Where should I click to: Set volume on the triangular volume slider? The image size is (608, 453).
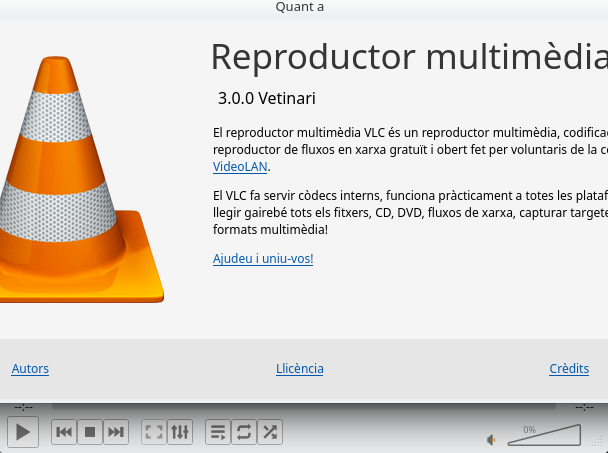click(x=544, y=435)
